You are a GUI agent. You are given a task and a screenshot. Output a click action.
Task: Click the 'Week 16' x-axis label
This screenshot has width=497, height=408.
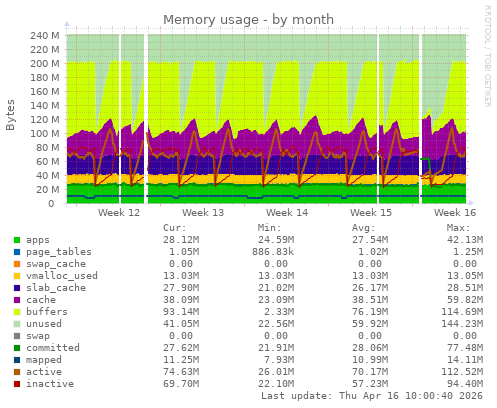(455, 213)
